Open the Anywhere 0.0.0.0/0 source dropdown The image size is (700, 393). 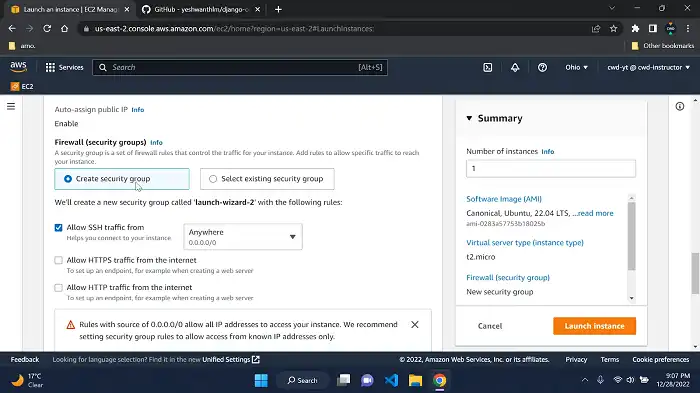pos(243,237)
